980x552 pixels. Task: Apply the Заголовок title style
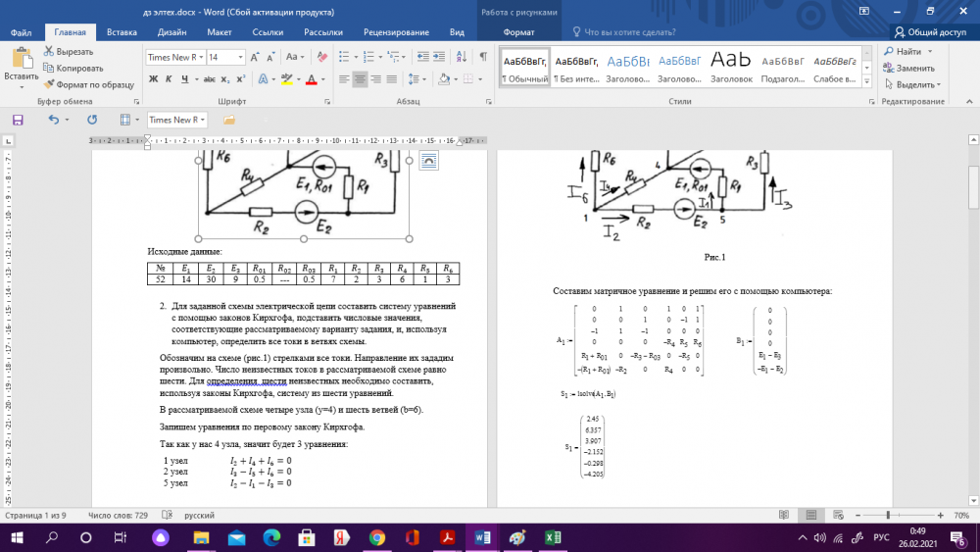point(731,67)
